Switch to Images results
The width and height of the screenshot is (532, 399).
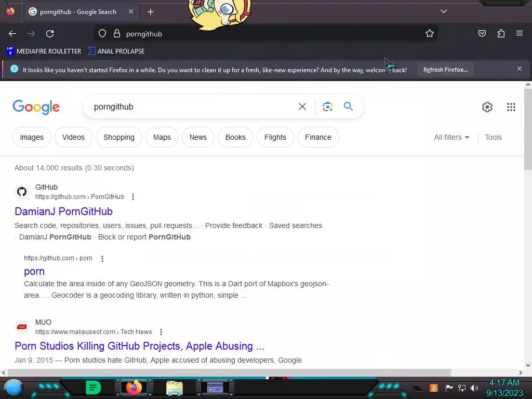tap(32, 137)
